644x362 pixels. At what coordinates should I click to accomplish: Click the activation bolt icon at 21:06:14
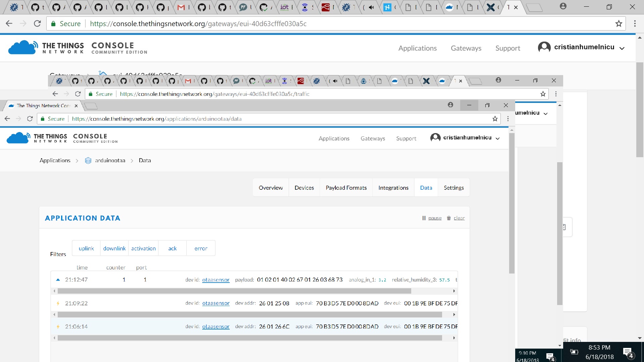58,326
